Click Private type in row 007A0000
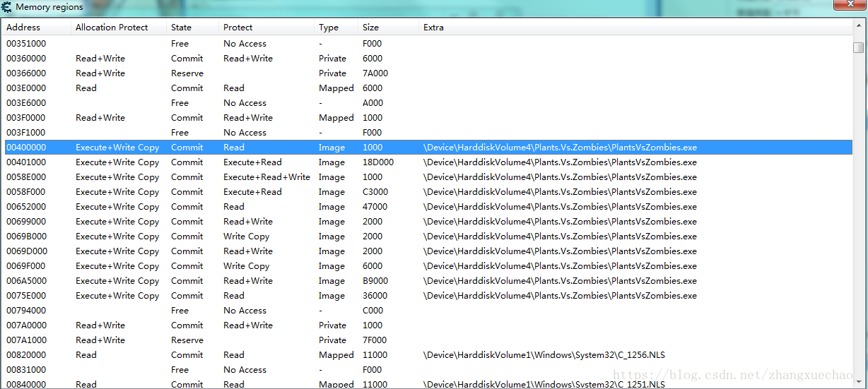Viewport: 868px width, 389px height. 333,325
